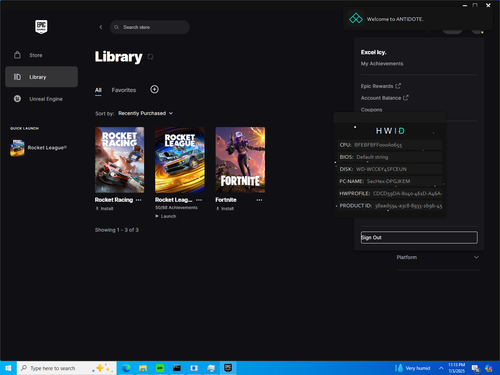The image size is (500, 375).
Task: Select Library in the sidebar
Action: point(41,77)
